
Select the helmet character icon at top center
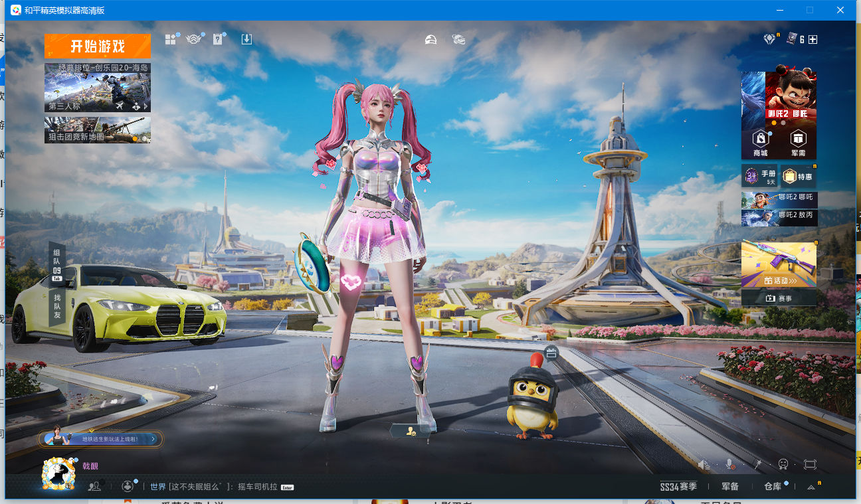(431, 40)
